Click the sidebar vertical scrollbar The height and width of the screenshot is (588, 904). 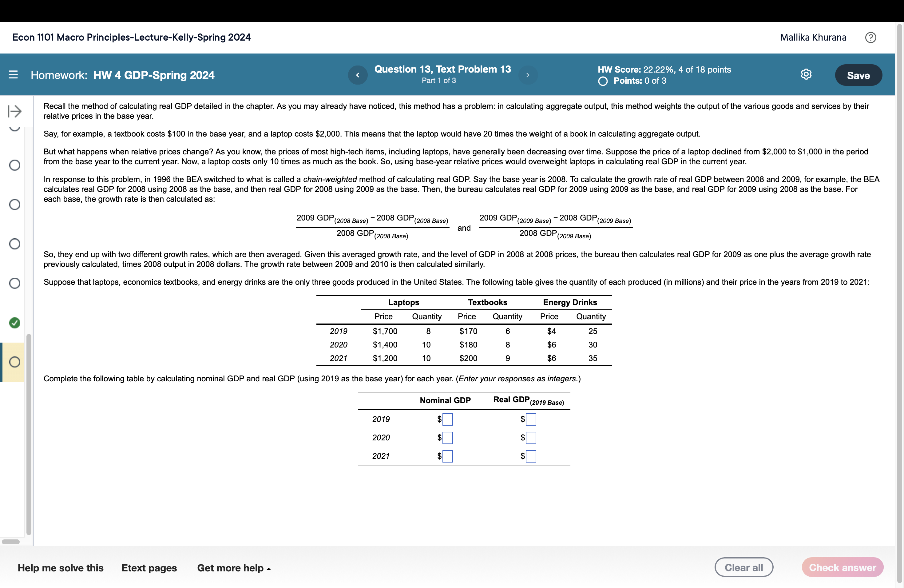(x=29, y=434)
